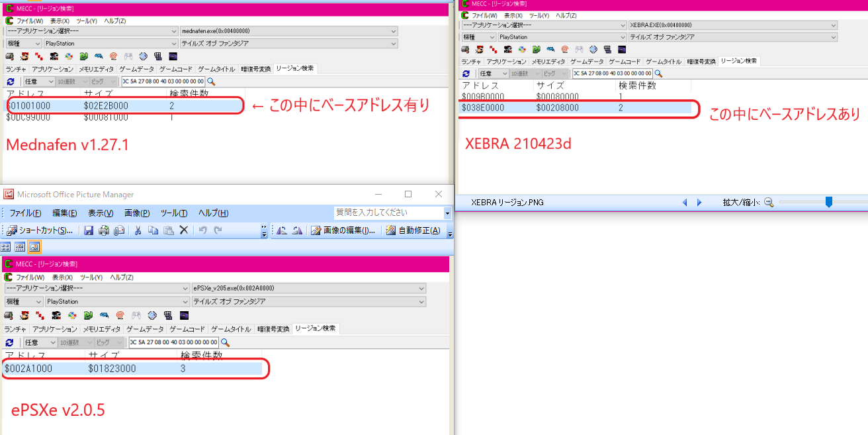This screenshot has height=435, width=868.
Task: Click the Copy icon in Picture Manager
Action: (153, 230)
